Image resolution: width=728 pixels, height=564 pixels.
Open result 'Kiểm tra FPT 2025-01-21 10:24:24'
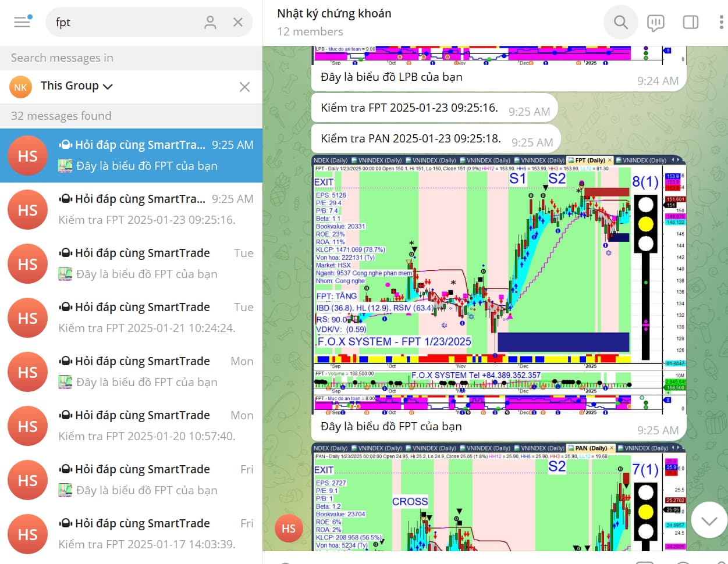point(131,317)
